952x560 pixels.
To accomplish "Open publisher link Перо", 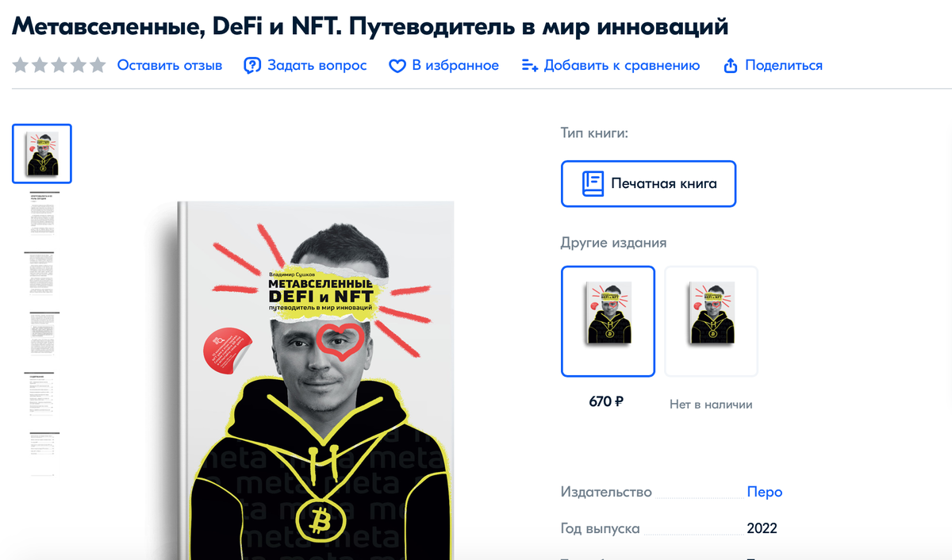I will [x=765, y=492].
